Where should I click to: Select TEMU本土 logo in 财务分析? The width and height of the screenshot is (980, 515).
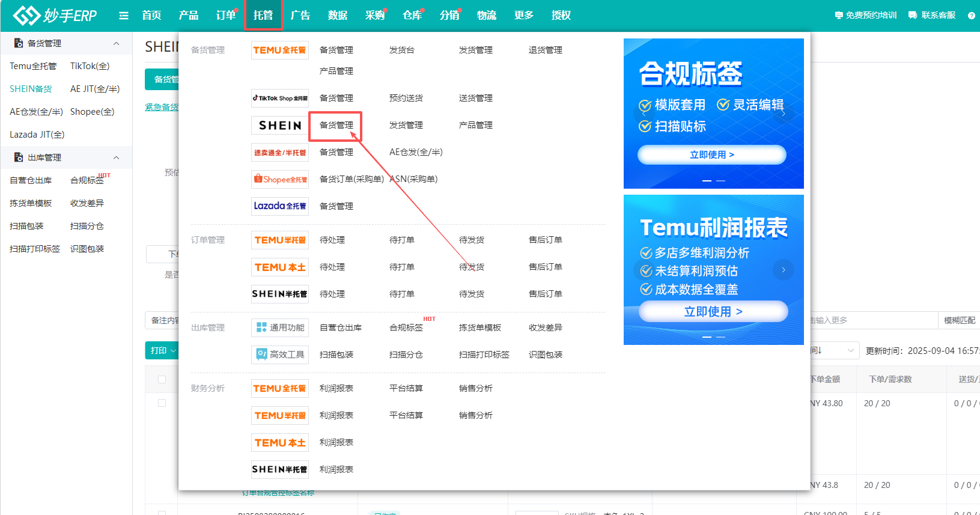(x=280, y=442)
